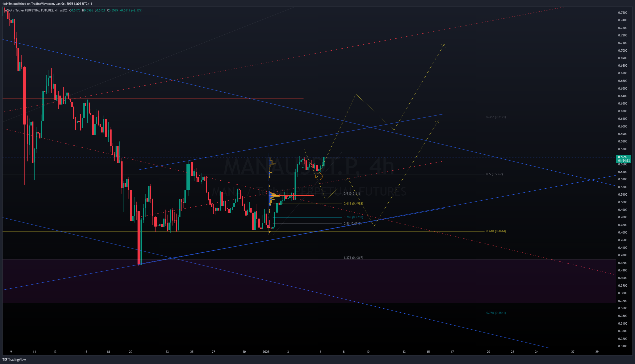Viewport: 635px width, 364px height.
Task: Click the Fibonacci label 0.786 (0.4798)
Action: click(353, 217)
